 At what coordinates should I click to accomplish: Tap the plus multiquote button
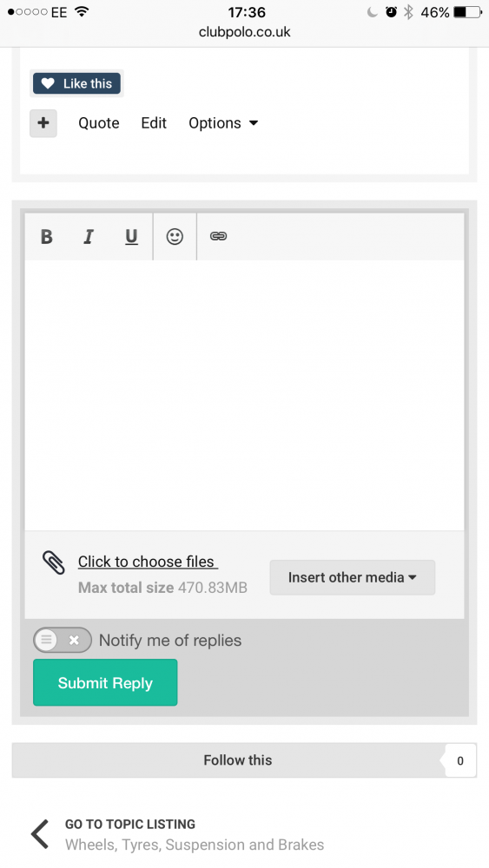[43, 123]
